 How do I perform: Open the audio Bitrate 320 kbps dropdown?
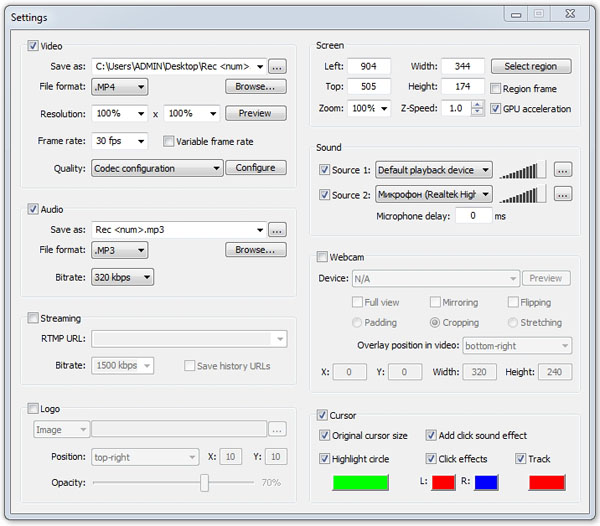[123, 277]
